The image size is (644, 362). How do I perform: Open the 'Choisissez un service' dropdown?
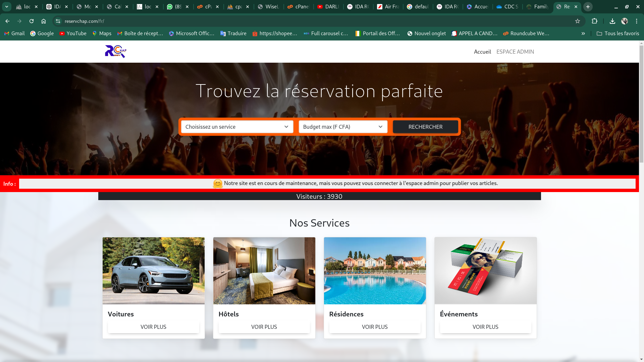point(236,127)
